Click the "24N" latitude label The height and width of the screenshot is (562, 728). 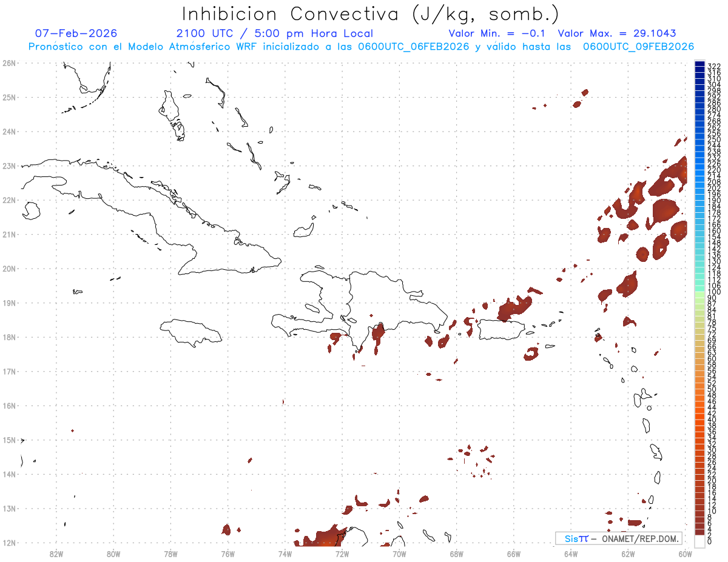coord(9,132)
